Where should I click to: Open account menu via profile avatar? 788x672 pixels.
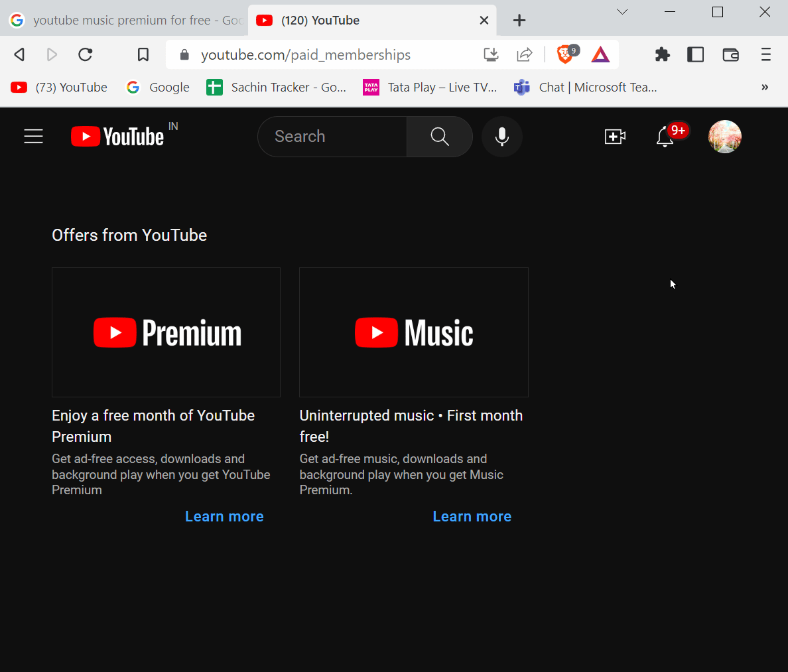point(725,136)
